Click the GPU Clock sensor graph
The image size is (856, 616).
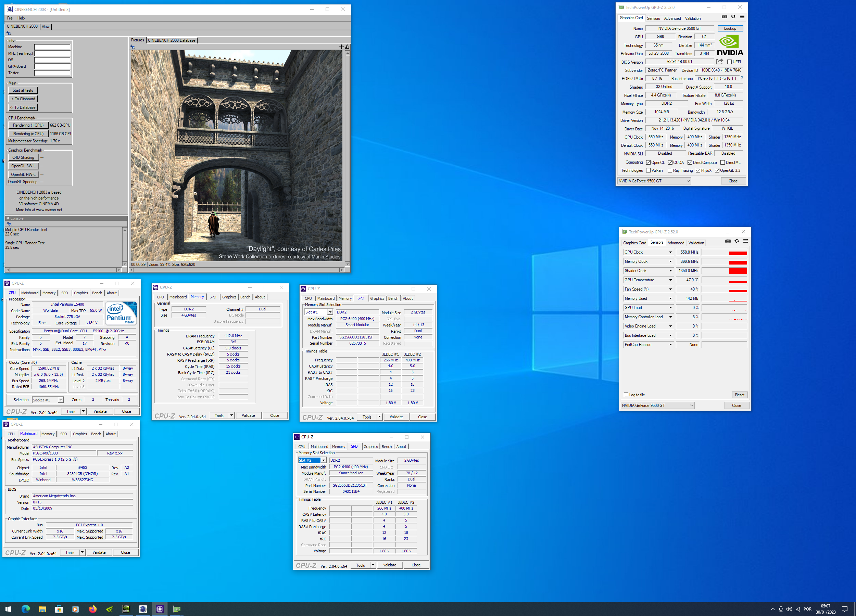coord(724,252)
